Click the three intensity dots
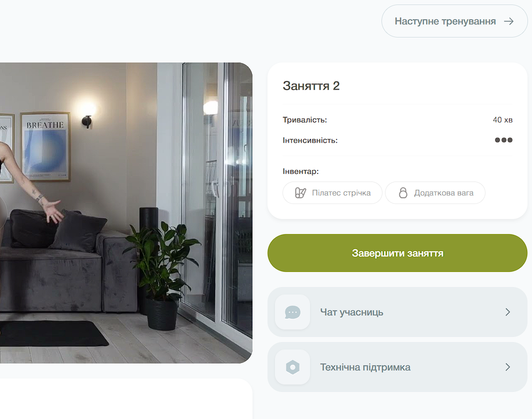 click(503, 140)
